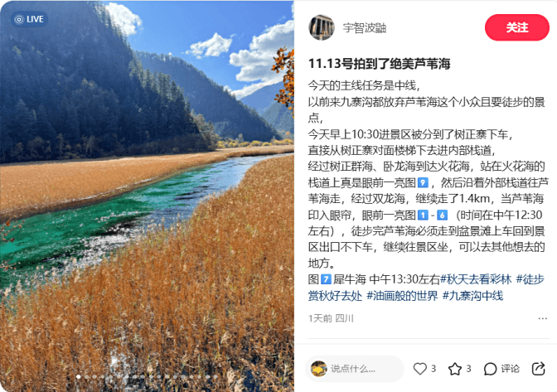Click the reed sea photo
Image resolution: width=557 pixels, height=392 pixels.
click(x=147, y=196)
